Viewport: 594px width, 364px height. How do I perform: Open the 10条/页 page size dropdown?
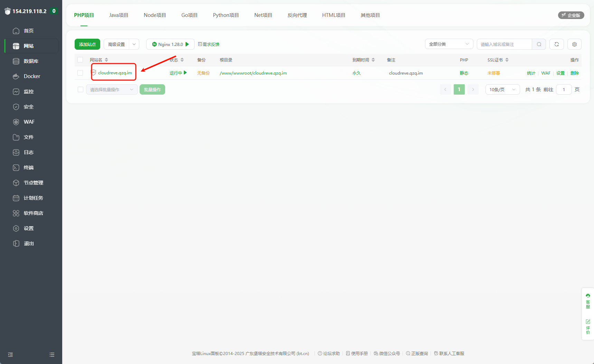pyautogui.click(x=502, y=89)
